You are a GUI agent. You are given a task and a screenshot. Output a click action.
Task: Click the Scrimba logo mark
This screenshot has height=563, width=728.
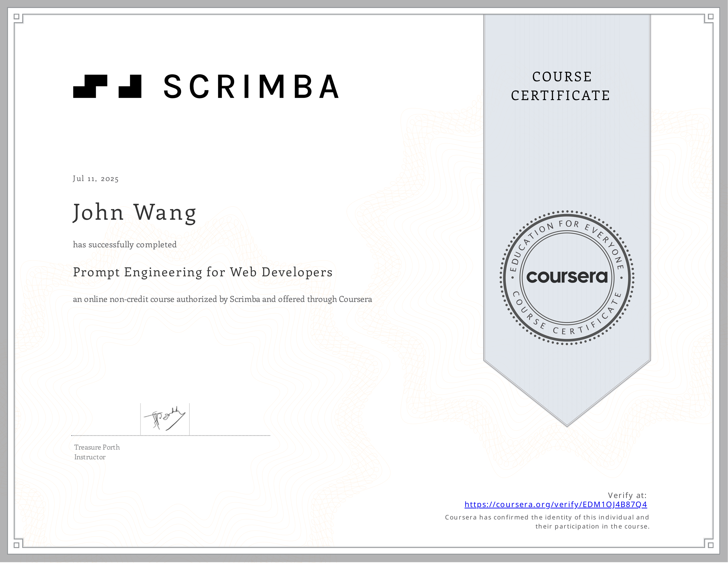(x=107, y=86)
